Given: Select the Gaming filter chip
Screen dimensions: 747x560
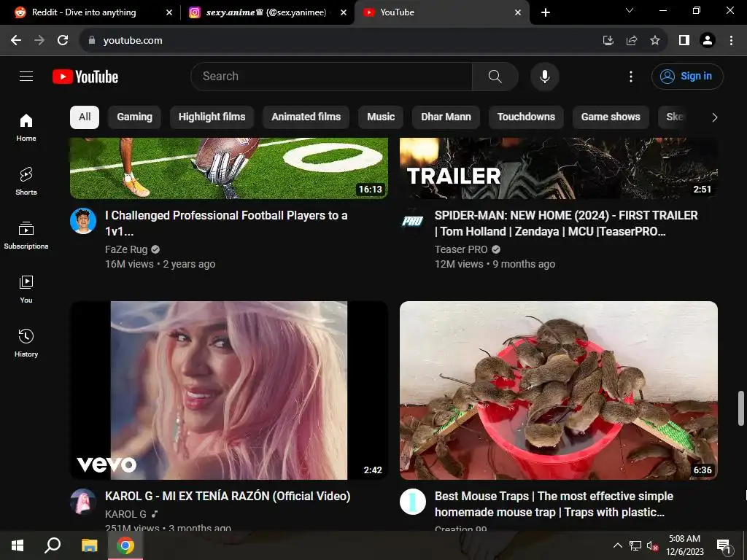Looking at the screenshot, I should [134, 117].
